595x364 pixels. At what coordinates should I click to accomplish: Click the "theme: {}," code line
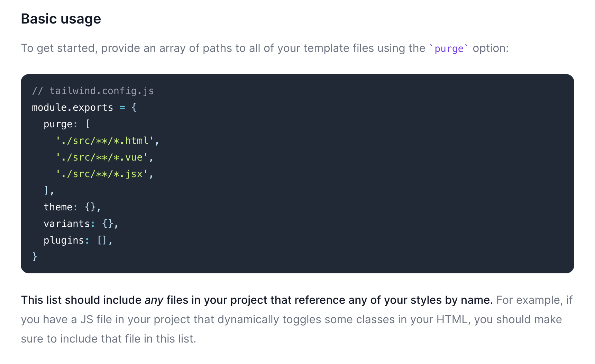point(72,207)
